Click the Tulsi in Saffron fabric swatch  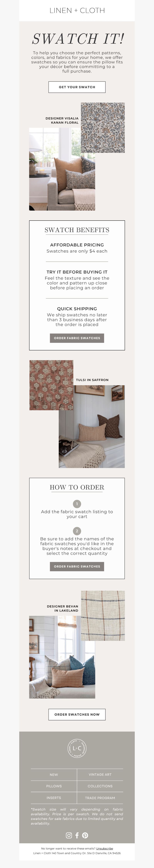(51, 385)
